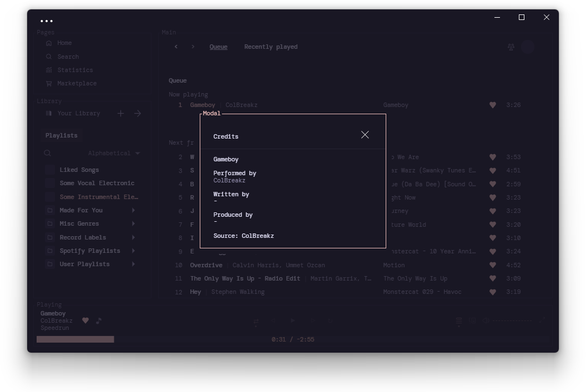Enable shuffle in the playback bar

[256, 322]
